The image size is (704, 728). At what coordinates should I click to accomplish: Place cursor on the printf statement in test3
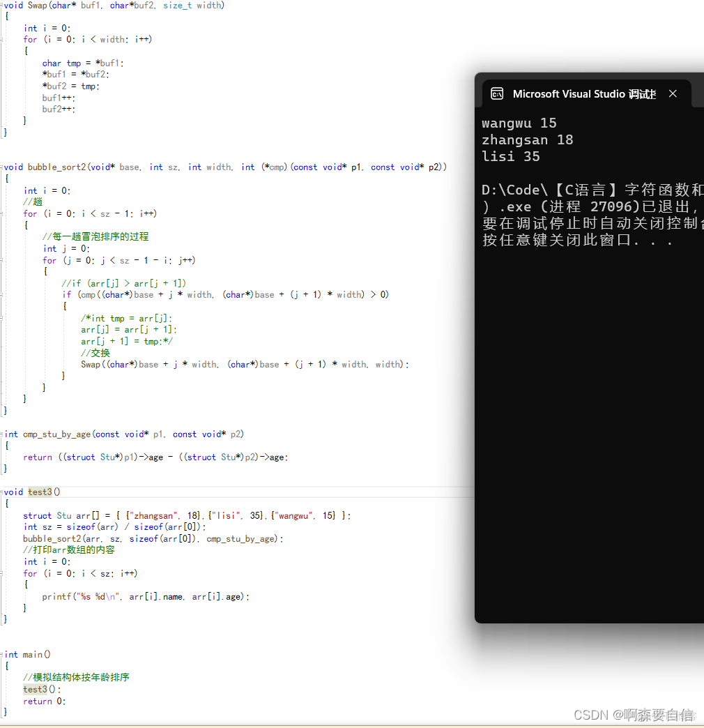125,596
